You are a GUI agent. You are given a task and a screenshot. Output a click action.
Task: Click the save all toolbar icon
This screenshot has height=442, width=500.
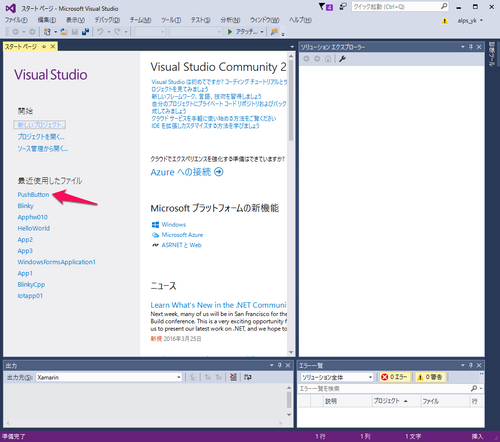click(x=86, y=32)
